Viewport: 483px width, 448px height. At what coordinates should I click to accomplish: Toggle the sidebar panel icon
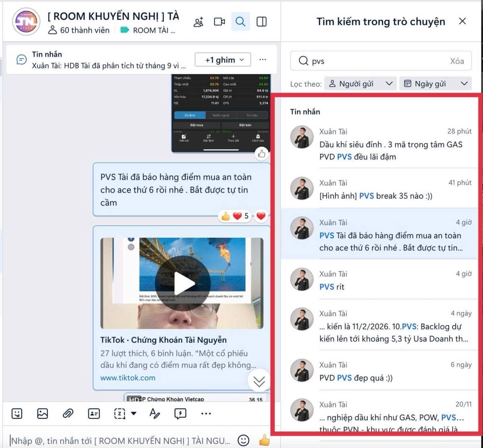point(262,22)
